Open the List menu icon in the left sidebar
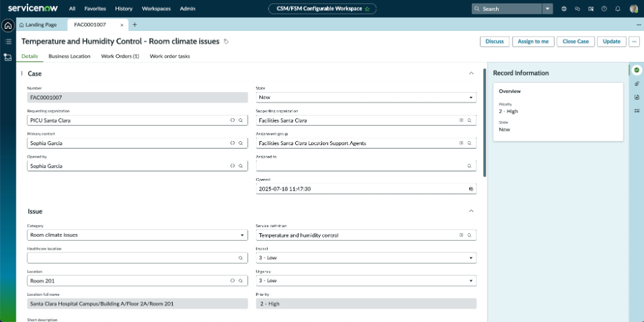The width and height of the screenshot is (644, 322). coord(8,41)
